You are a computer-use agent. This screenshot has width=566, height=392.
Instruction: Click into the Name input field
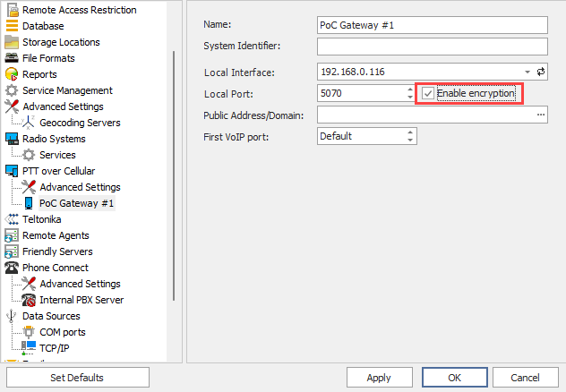coord(432,25)
